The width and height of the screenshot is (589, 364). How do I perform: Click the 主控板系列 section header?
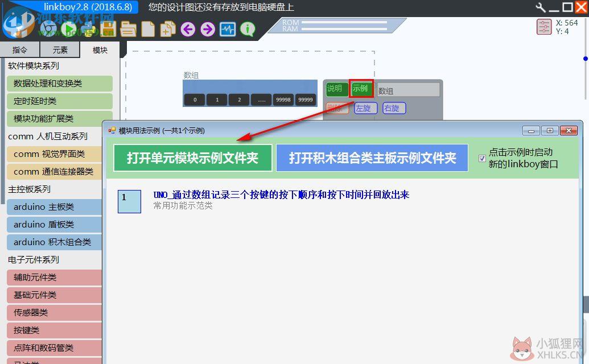pos(29,189)
